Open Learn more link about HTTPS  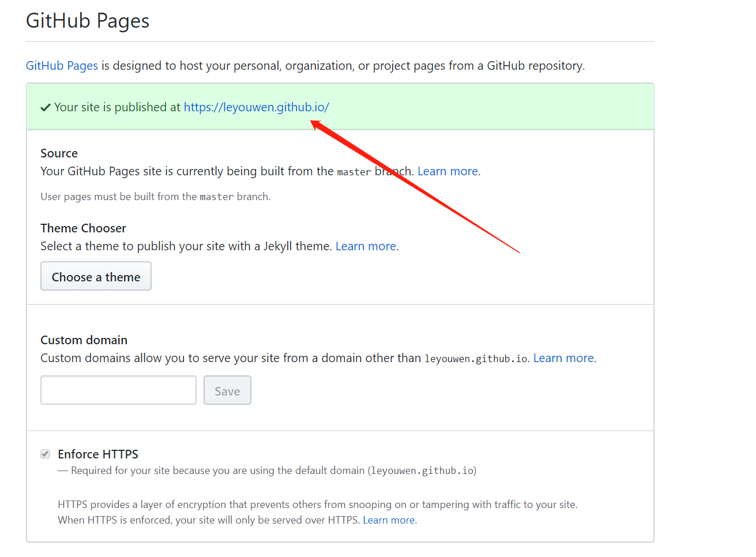(389, 520)
